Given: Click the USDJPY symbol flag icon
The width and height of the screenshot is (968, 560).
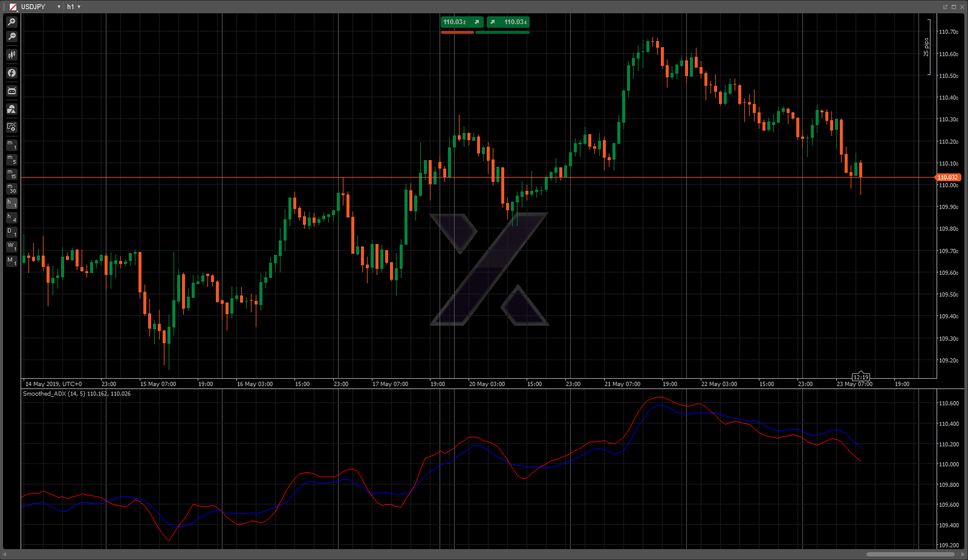Looking at the screenshot, I should click(13, 7).
